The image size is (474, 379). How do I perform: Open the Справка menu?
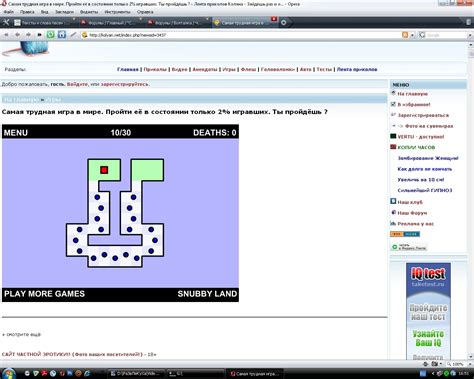click(x=145, y=12)
